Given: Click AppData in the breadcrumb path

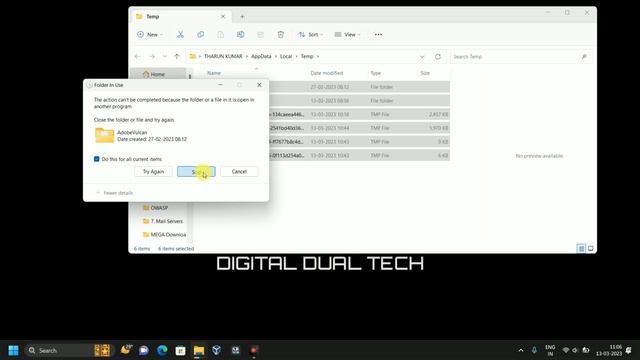Looking at the screenshot, I should pyautogui.click(x=261, y=56).
